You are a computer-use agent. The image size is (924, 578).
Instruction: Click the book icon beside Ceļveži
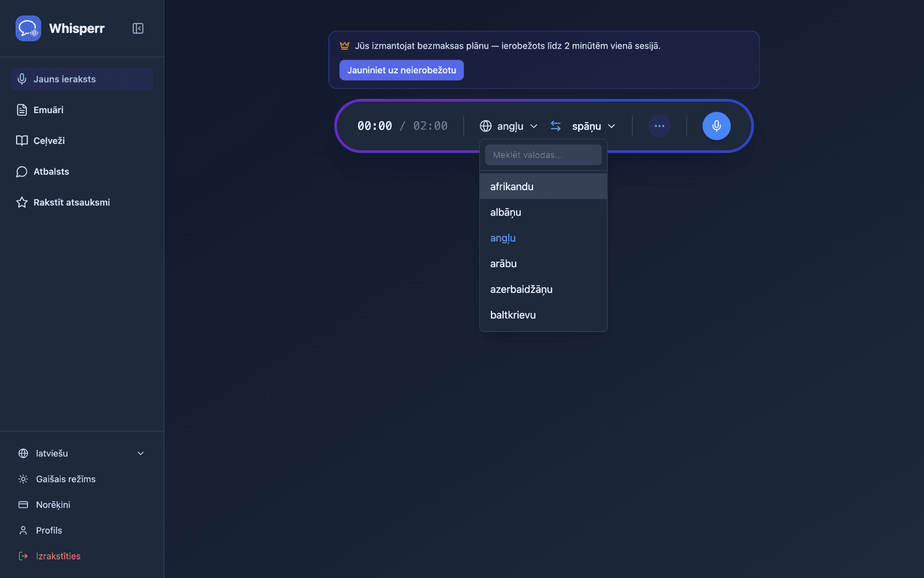pos(22,140)
